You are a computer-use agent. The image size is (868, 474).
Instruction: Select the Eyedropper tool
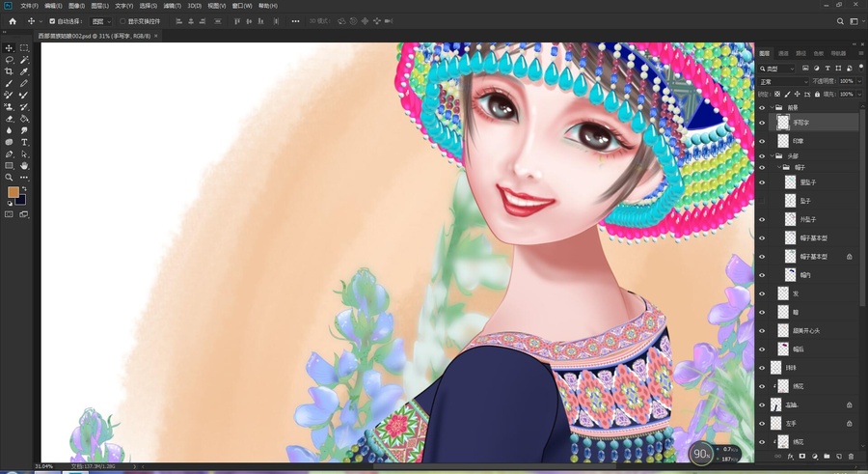click(x=24, y=71)
